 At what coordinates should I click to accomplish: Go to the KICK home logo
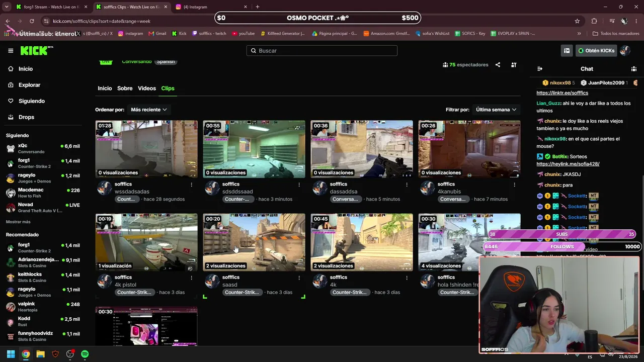tap(37, 50)
